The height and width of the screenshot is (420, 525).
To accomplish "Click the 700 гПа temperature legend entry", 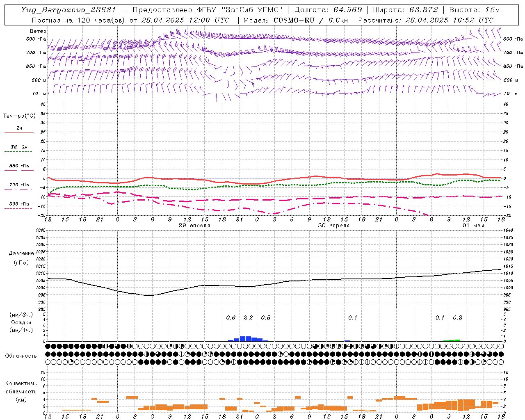I will tap(19, 185).
